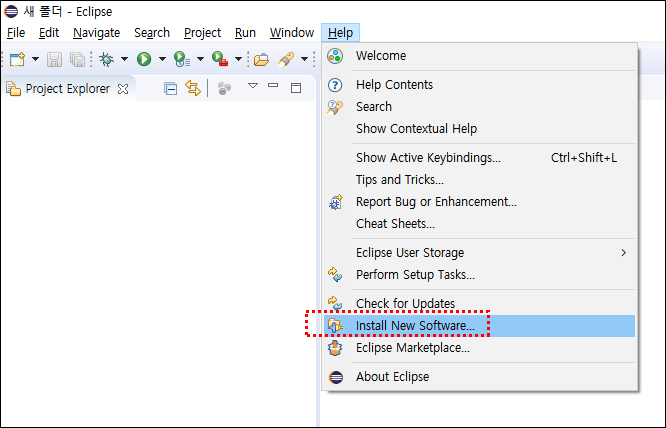Select Report Bug or Enhancement...
This screenshot has height=428, width=666.
tap(480, 202)
